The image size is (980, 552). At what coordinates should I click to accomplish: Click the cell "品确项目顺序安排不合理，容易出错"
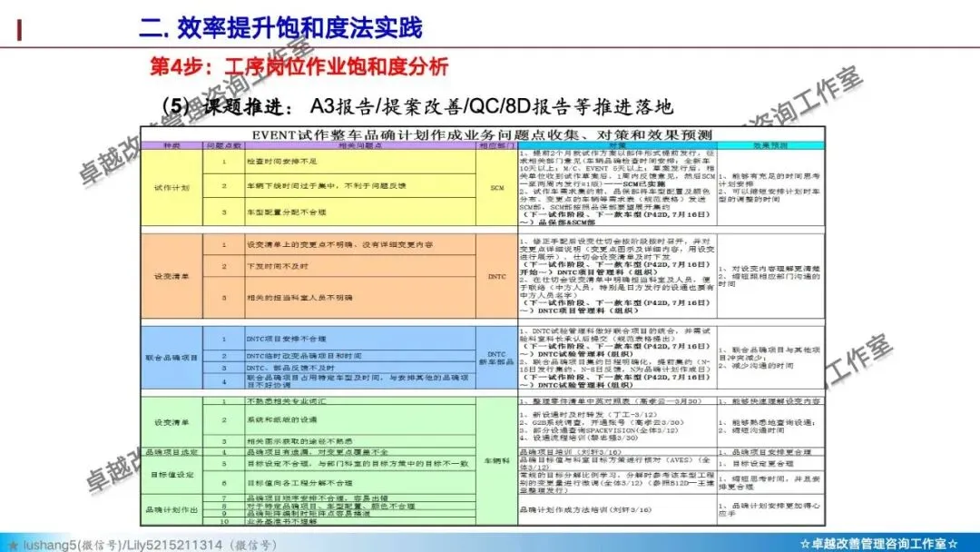point(360,498)
